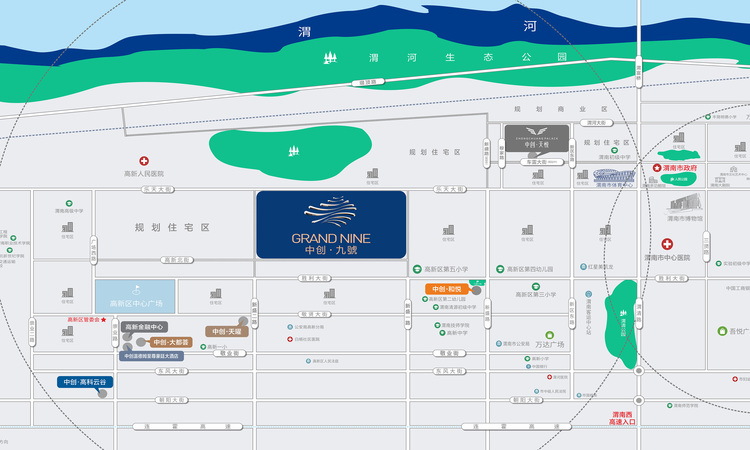Click the 高新区第二幼儿园 label

click(447, 299)
